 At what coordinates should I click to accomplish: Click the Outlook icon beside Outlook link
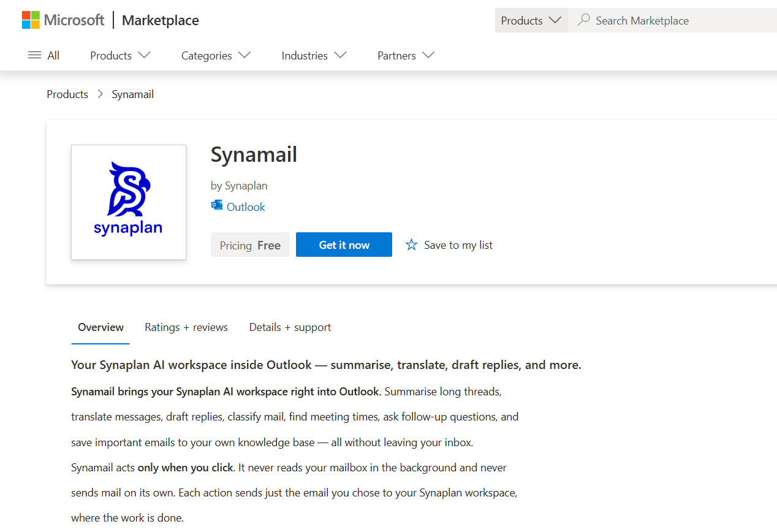217,205
